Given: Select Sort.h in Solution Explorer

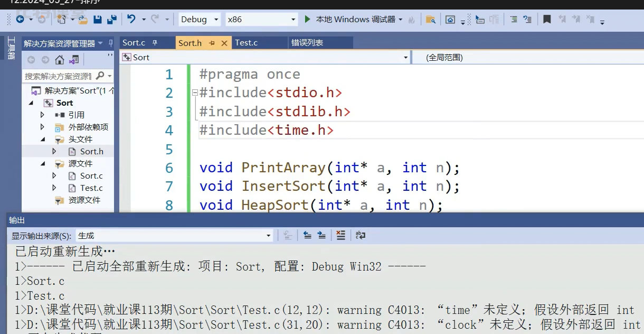Looking at the screenshot, I should tap(91, 151).
